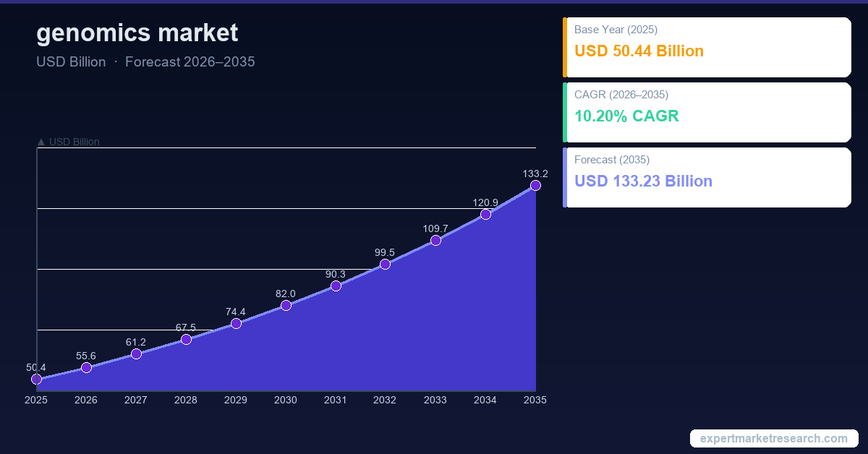This screenshot has width=868, height=454.
Task: Click the 2034 data point at 120.9
Action: (485, 214)
